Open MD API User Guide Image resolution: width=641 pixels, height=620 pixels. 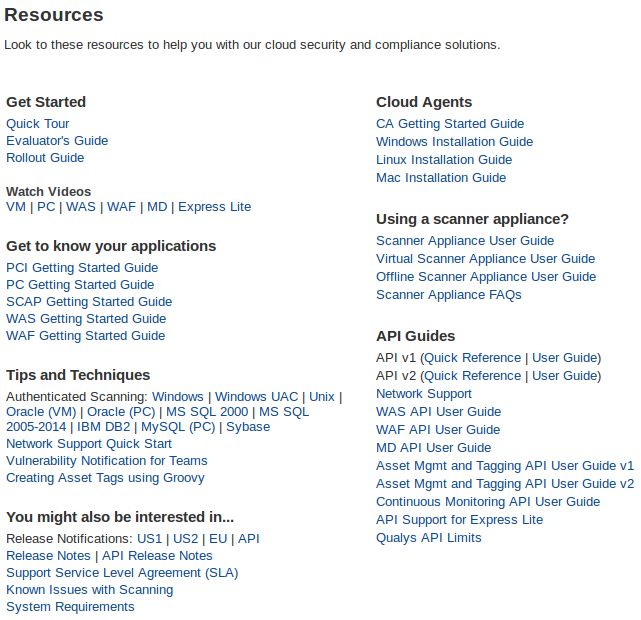(x=434, y=448)
